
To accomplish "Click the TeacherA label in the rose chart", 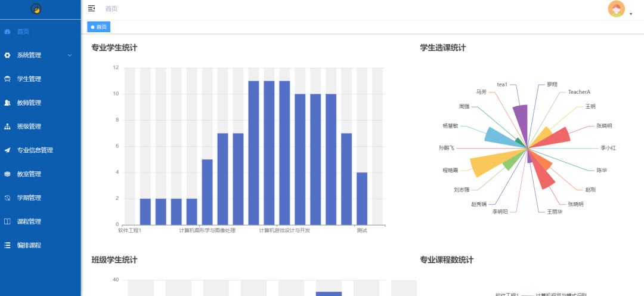I will [x=579, y=92].
